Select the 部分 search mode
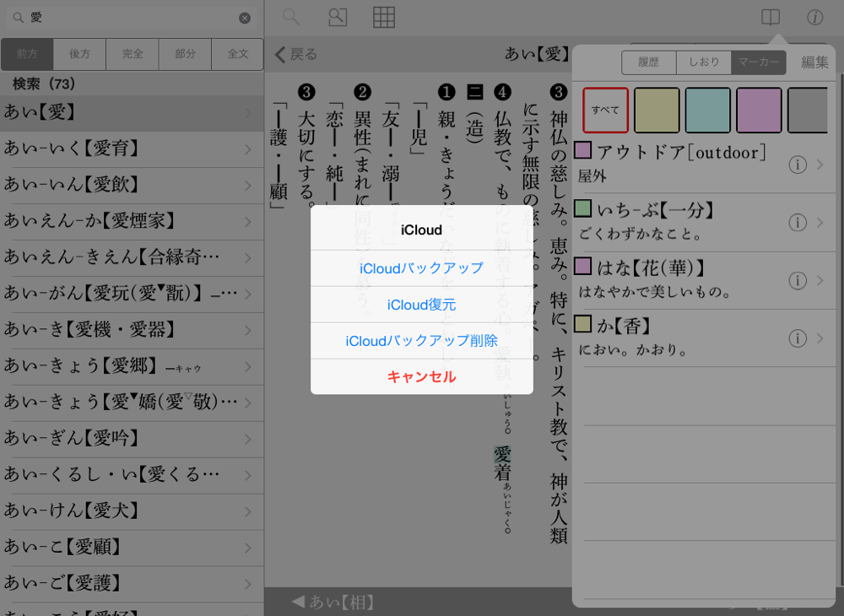 (185, 54)
